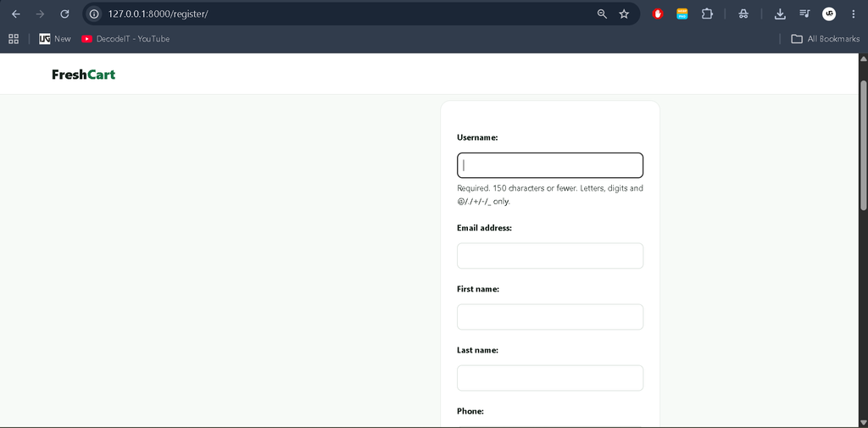Screen dimensions: 868x428
Task: Click the Last name: label
Action: (477, 350)
